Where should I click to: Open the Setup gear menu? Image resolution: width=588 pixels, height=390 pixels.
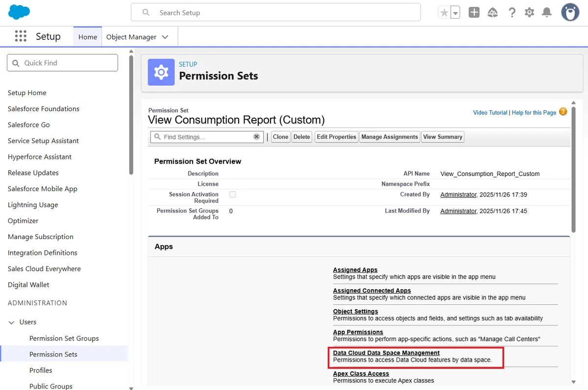[x=529, y=13]
